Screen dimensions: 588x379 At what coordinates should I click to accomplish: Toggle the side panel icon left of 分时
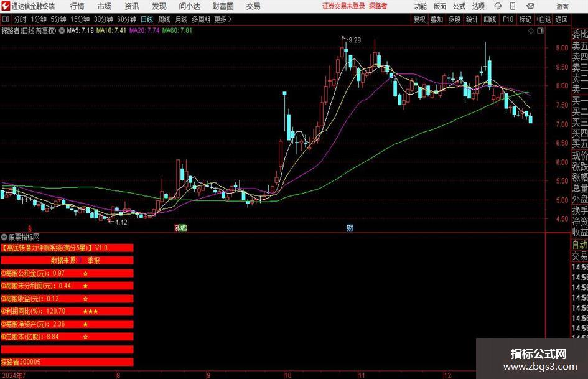[x=5, y=19]
